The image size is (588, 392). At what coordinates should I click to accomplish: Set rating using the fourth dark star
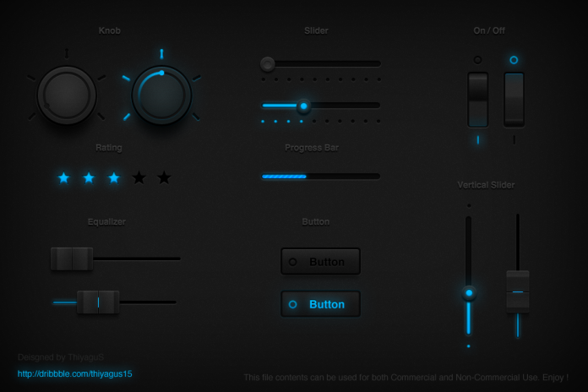tap(139, 177)
